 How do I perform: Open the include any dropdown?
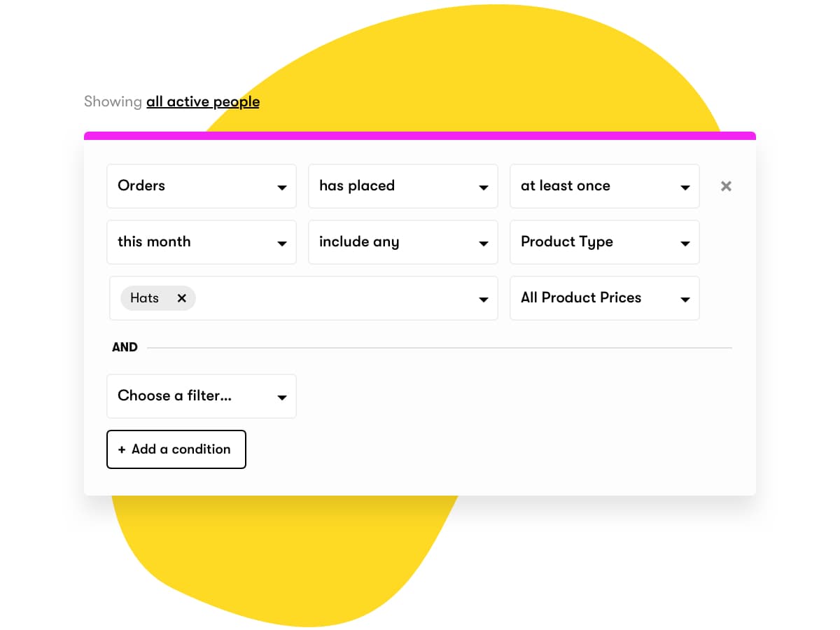[402, 242]
